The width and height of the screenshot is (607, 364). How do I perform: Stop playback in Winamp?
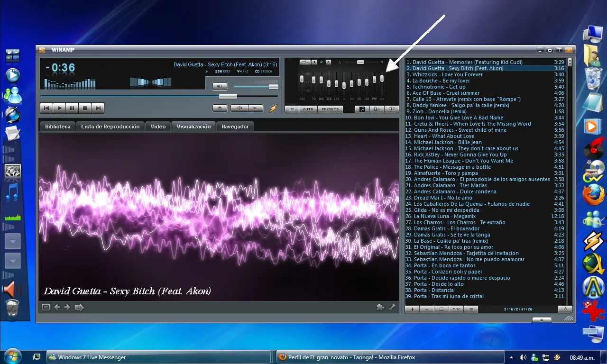click(85, 108)
